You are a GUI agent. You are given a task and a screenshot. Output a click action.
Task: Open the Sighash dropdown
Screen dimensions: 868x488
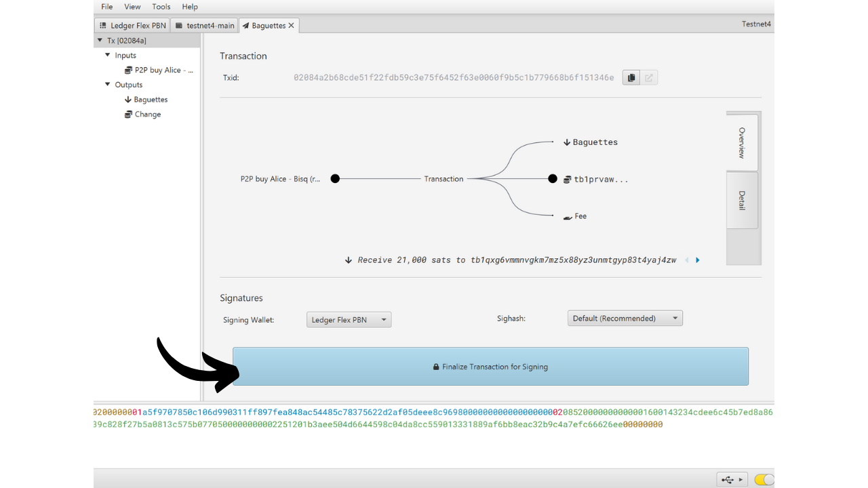click(625, 319)
